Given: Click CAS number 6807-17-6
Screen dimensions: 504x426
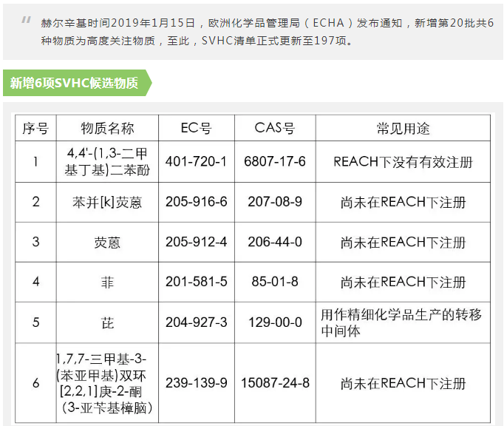Looking at the screenshot, I should (x=275, y=161).
